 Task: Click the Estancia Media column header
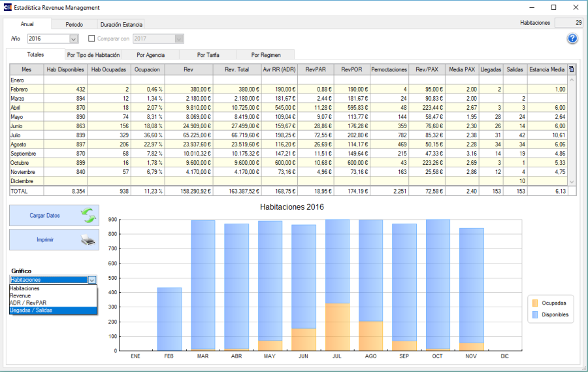coord(547,69)
